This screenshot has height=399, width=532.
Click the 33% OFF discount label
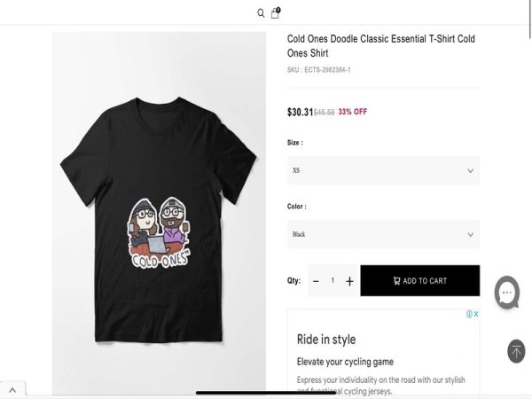353,112
